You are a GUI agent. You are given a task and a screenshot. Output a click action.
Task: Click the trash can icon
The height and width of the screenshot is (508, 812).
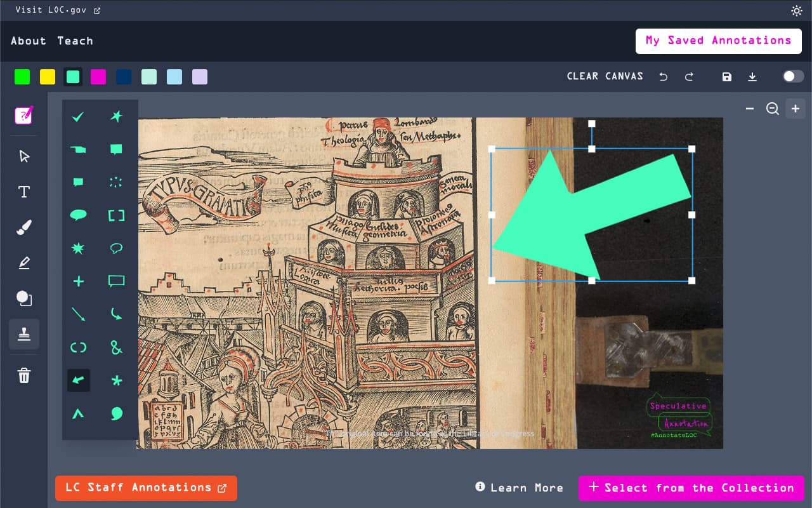(24, 375)
